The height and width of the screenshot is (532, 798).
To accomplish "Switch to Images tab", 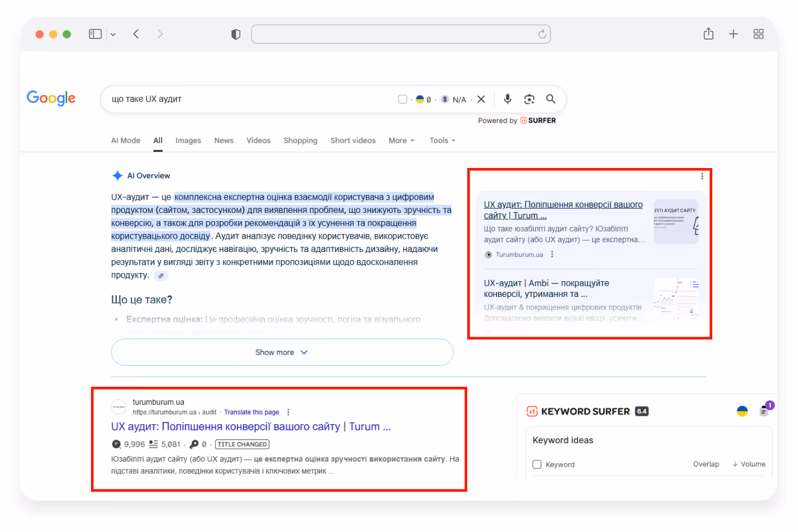I will click(188, 141).
